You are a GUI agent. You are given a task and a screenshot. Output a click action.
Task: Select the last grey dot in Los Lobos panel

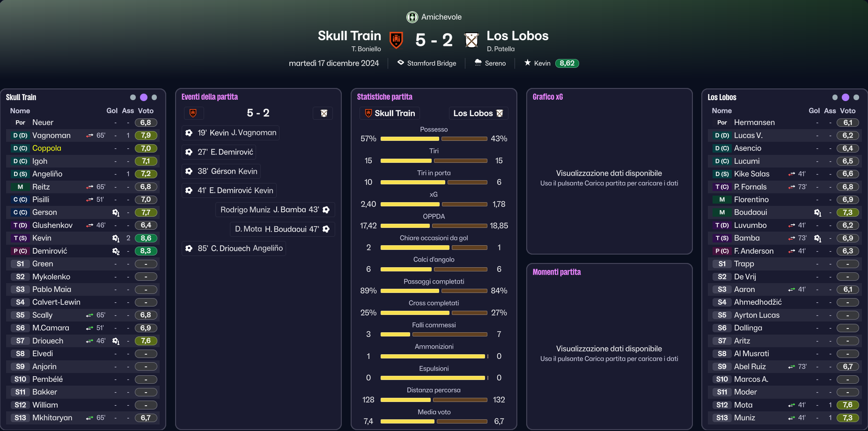pyautogui.click(x=856, y=97)
